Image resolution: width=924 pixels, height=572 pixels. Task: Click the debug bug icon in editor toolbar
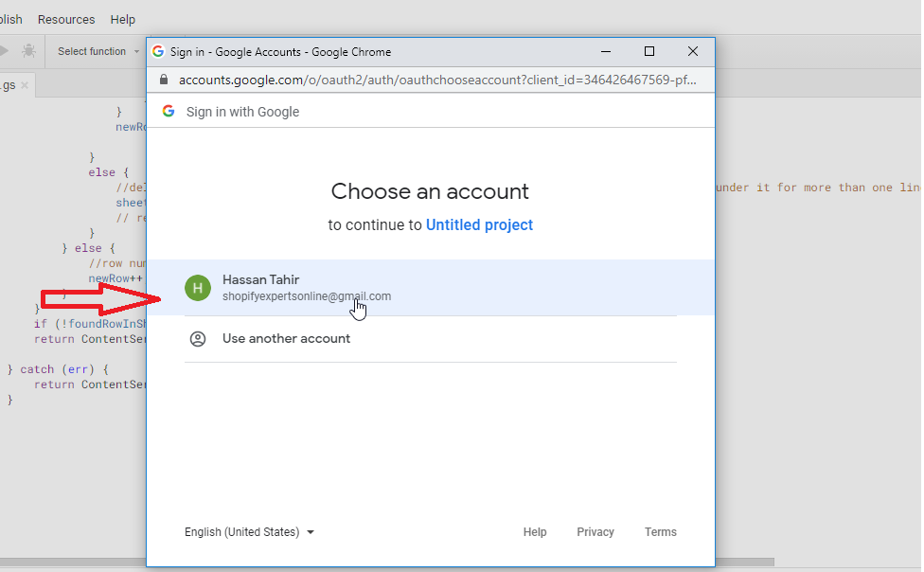28,51
